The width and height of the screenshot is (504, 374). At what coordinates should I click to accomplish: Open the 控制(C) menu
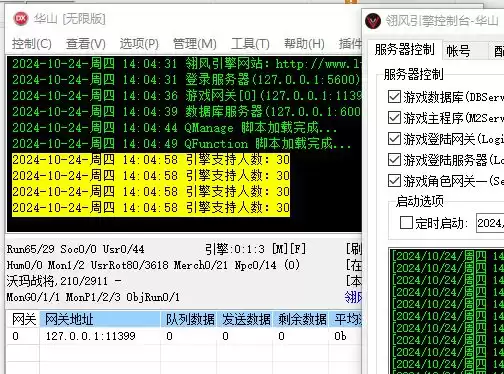pyautogui.click(x=32, y=44)
